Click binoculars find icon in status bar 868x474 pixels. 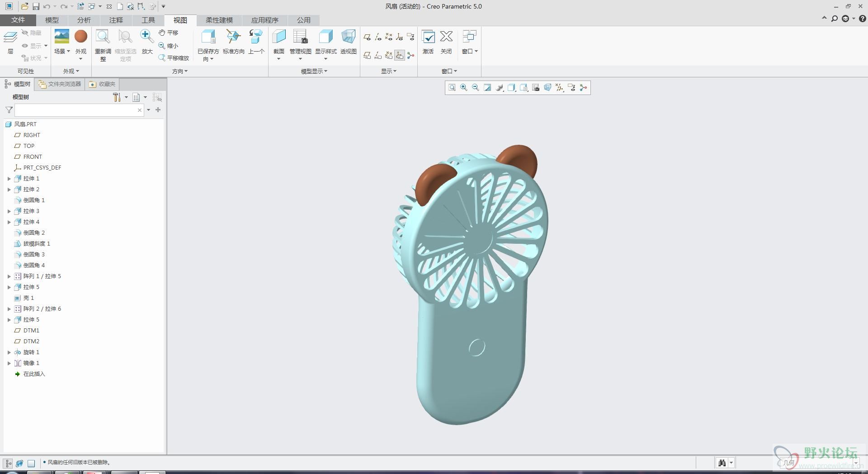coord(722,463)
